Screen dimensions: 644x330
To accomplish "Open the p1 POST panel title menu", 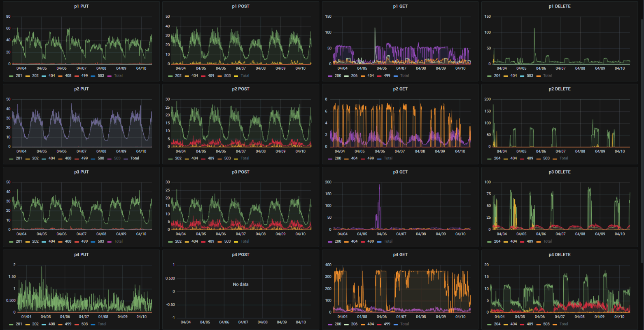I will point(240,6).
